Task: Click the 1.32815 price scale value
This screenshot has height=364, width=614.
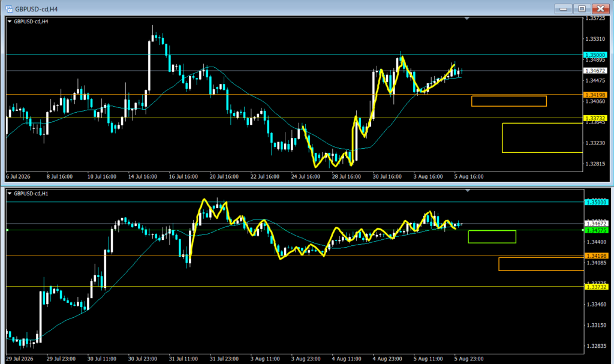Action: pyautogui.click(x=595, y=164)
